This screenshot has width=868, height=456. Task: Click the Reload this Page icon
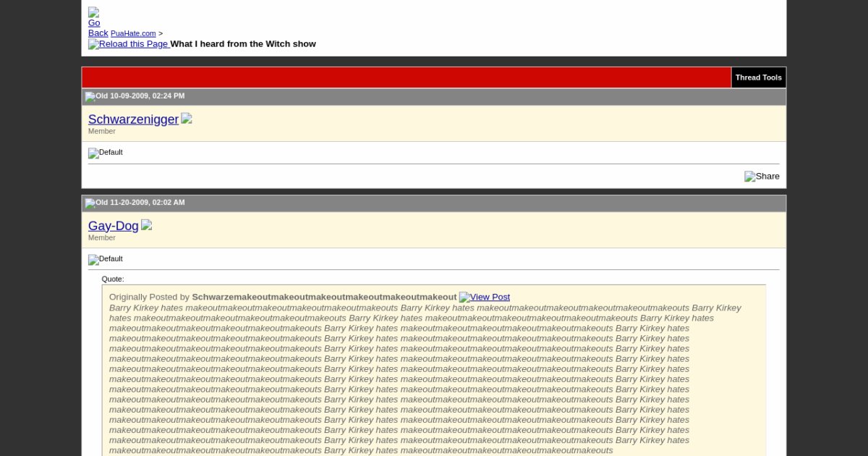93,44
